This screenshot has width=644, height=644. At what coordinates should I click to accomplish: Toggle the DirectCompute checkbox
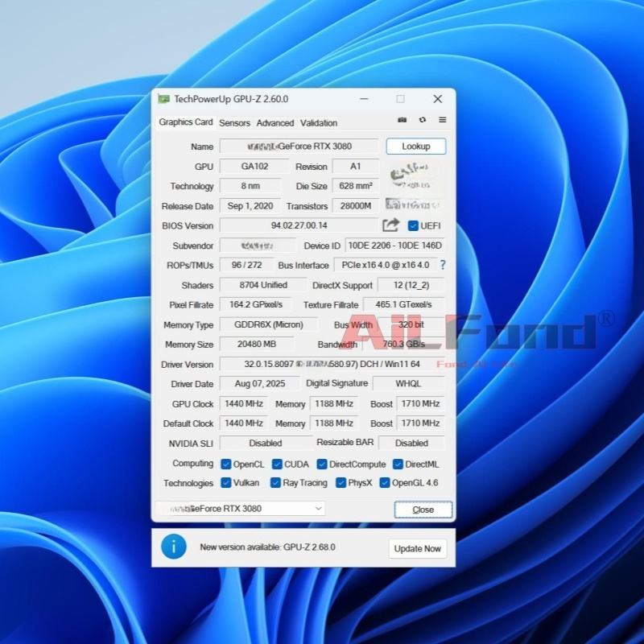pos(321,464)
